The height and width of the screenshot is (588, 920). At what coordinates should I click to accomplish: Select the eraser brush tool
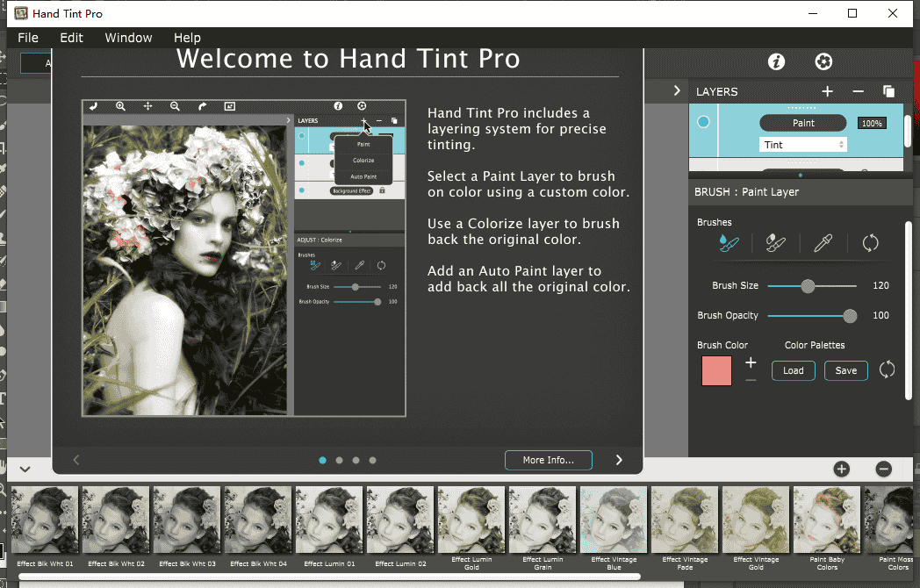[775, 243]
